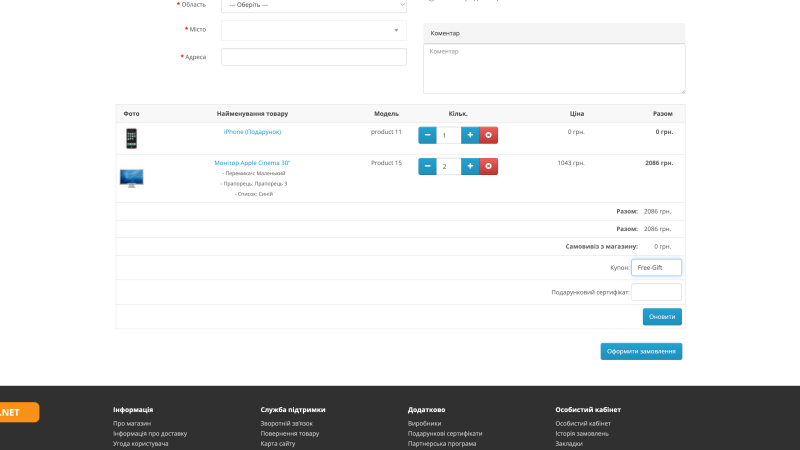The height and width of the screenshot is (450, 800).
Task: Click the 'Product 15' model cell
Action: [x=386, y=163]
